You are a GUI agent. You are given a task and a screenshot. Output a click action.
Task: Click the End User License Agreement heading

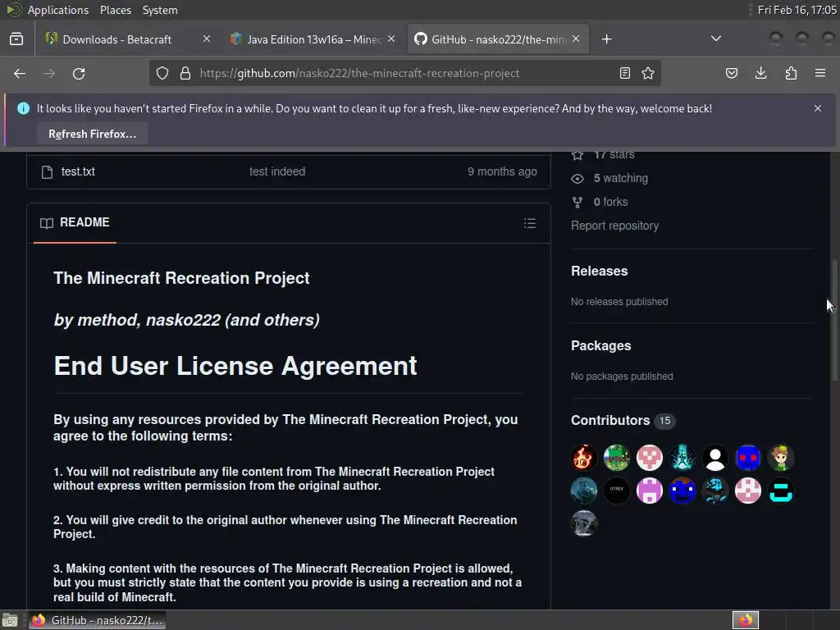coord(235,367)
